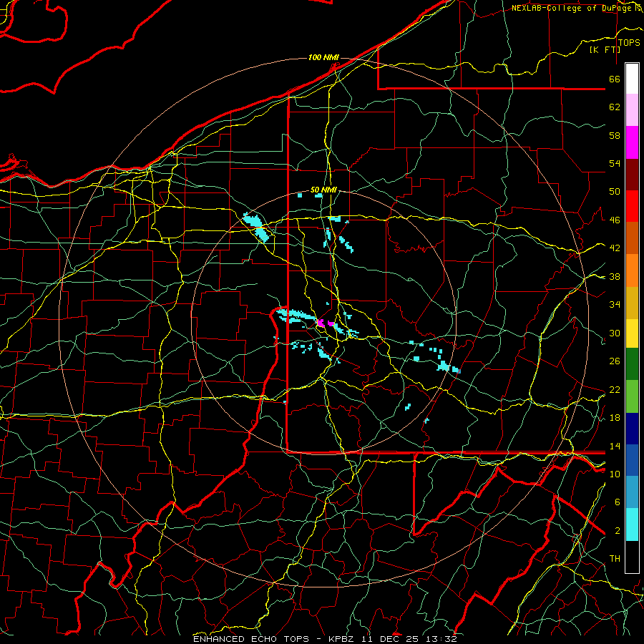This screenshot has height=644, width=644.
Task: Click the "34" legend value
Action: (x=615, y=305)
